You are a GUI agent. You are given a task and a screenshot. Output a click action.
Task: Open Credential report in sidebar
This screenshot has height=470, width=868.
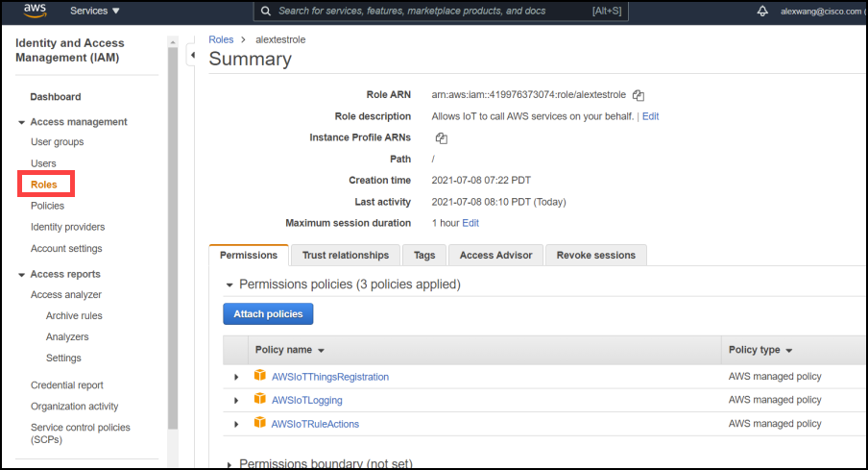[x=67, y=384]
